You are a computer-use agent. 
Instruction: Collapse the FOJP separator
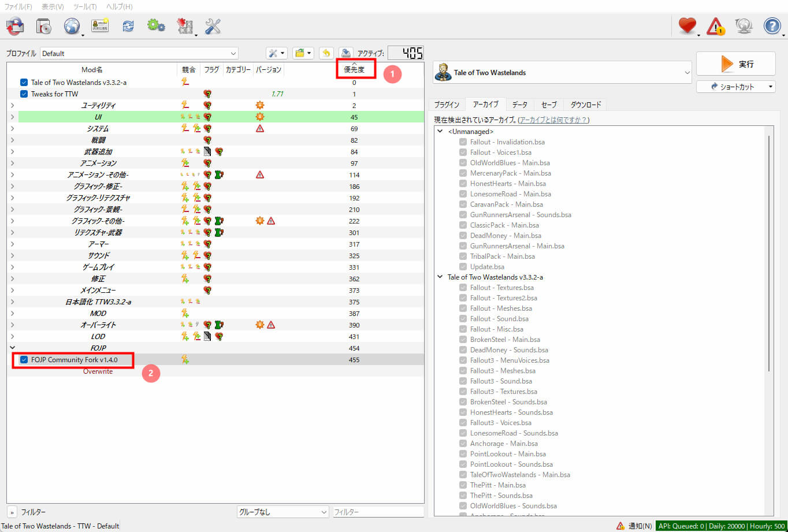click(12, 348)
